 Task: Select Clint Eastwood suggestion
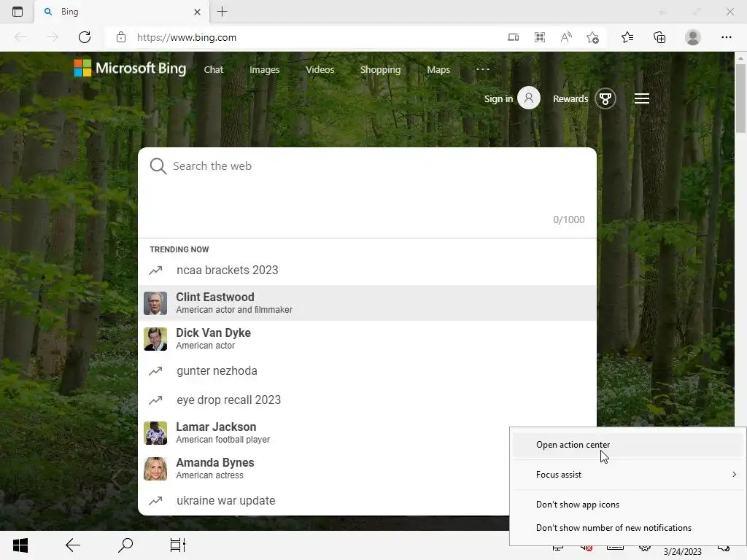367,303
